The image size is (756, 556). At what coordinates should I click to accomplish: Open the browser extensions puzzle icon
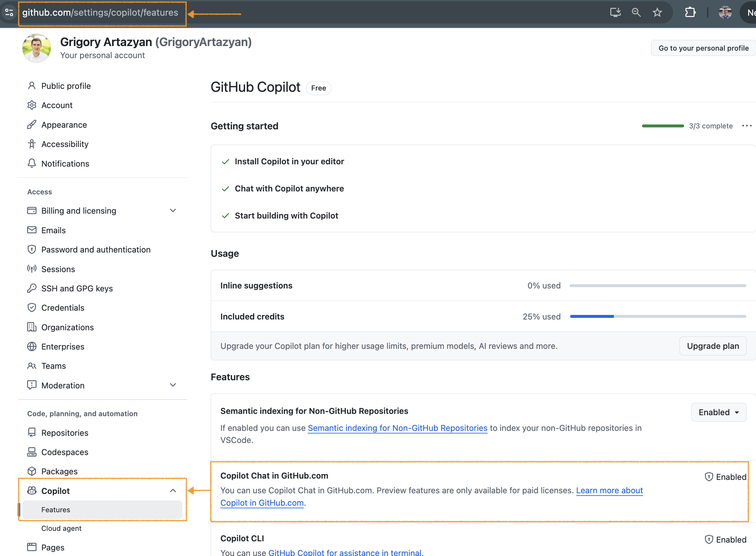pos(690,13)
